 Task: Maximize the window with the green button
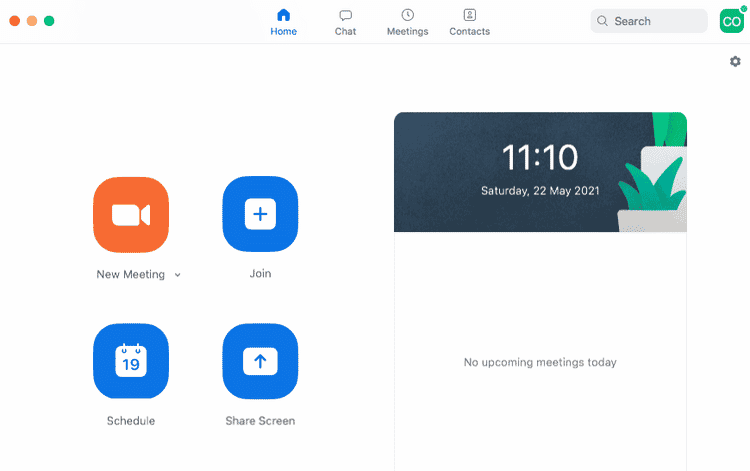click(49, 21)
